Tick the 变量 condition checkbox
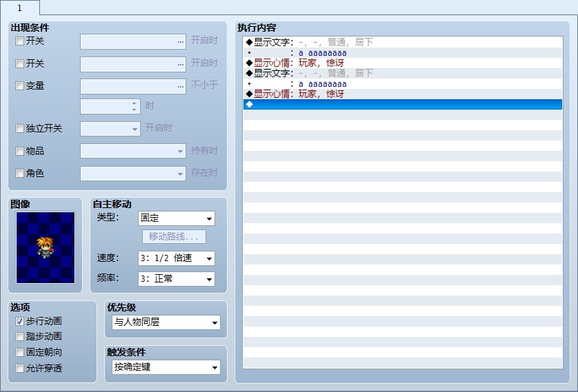 (19, 85)
